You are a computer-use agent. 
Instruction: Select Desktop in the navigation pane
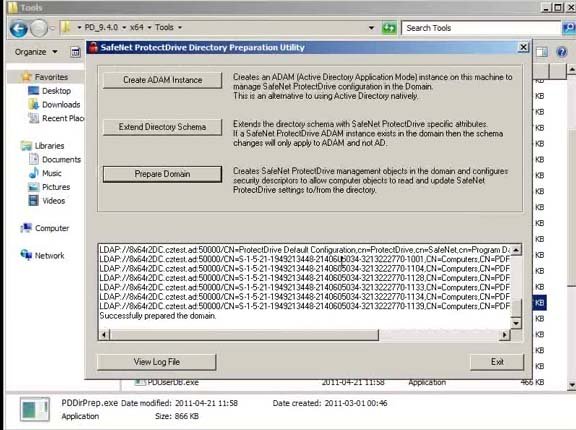pyautogui.click(x=56, y=91)
